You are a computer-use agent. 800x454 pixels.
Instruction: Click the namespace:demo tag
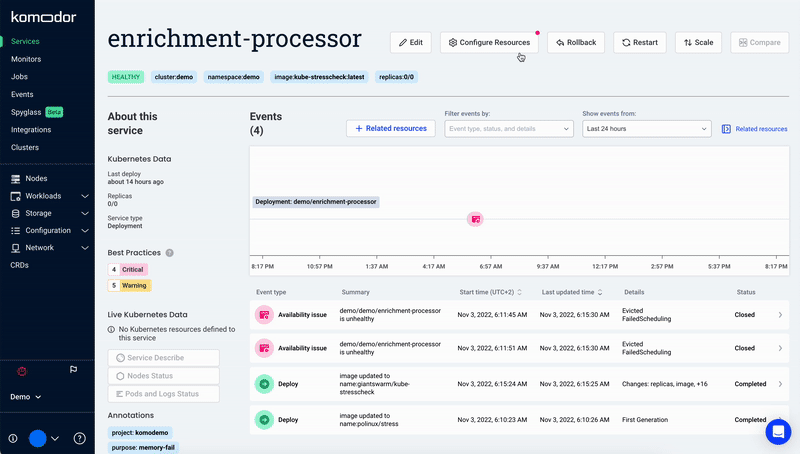233,77
